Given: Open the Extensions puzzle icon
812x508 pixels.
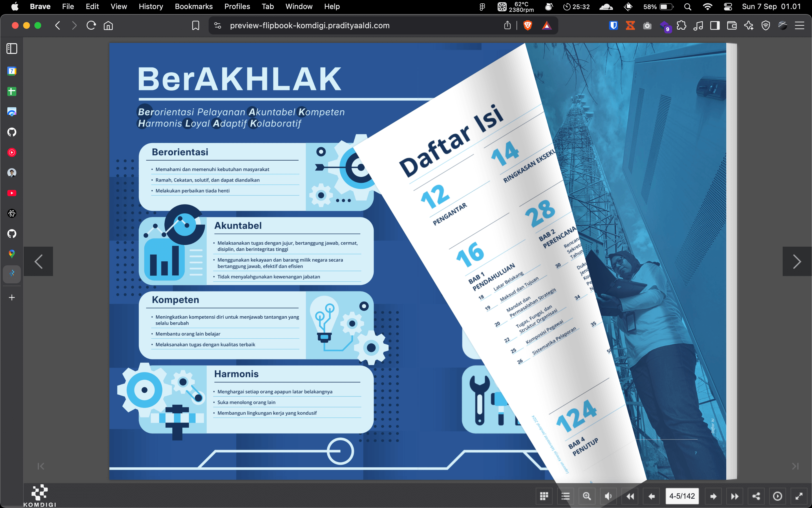Looking at the screenshot, I should point(681,25).
